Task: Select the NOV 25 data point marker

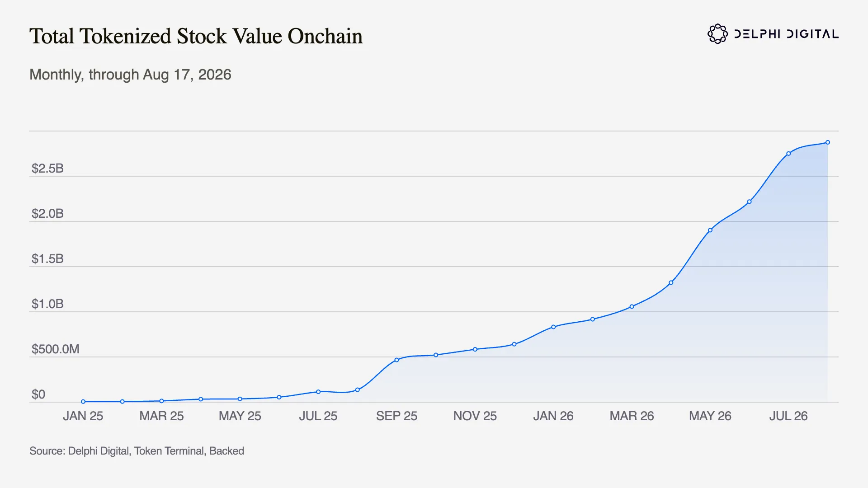Action: pyautogui.click(x=475, y=349)
